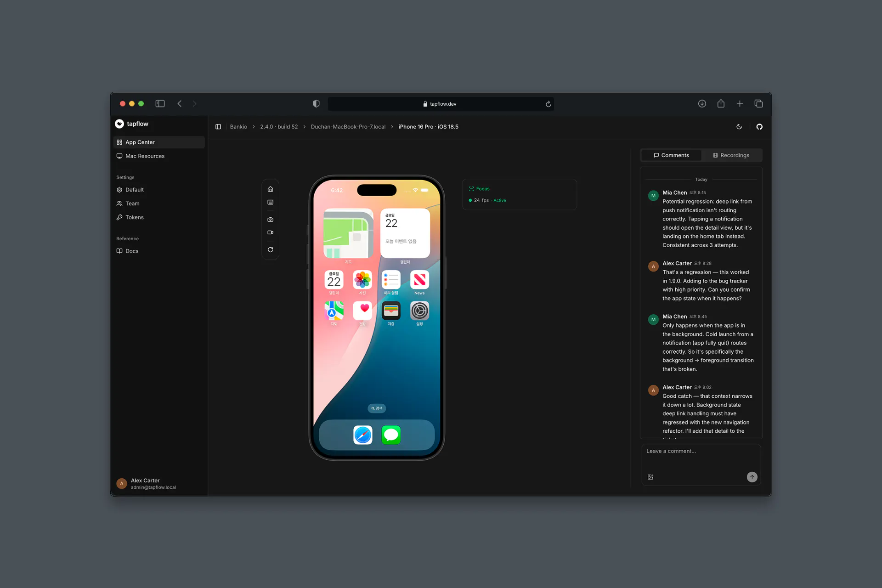This screenshot has width=882, height=588.
Task: Open News app on simulator
Action: [419, 280]
